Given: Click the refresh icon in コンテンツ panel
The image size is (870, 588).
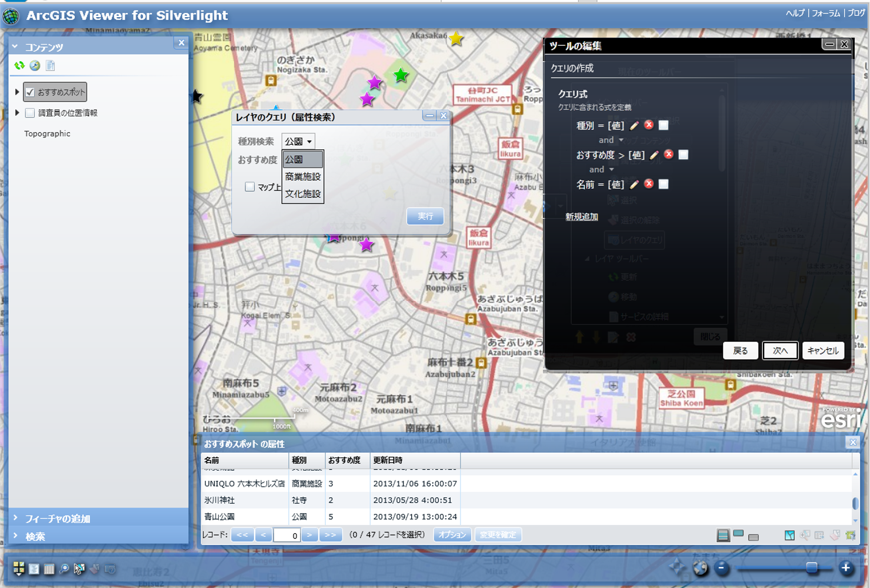Looking at the screenshot, I should tap(19, 65).
